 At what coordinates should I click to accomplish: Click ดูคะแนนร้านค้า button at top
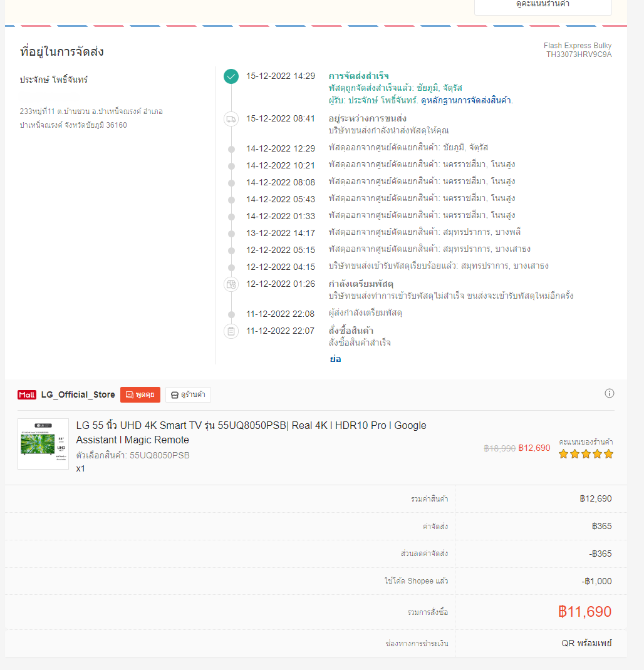543,5
